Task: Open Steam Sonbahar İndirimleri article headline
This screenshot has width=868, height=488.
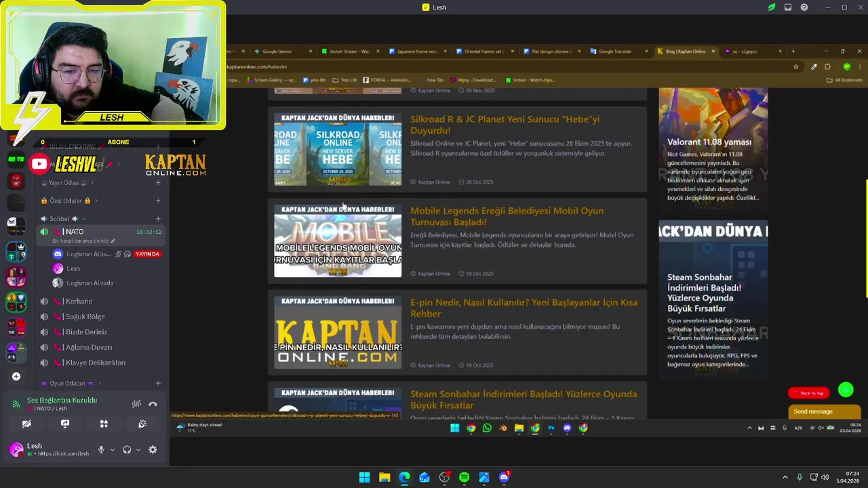Action: pos(524,399)
